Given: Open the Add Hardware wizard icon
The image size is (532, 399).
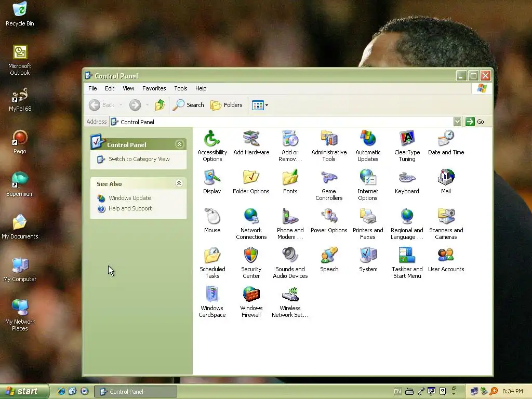Looking at the screenshot, I should click(x=251, y=143).
